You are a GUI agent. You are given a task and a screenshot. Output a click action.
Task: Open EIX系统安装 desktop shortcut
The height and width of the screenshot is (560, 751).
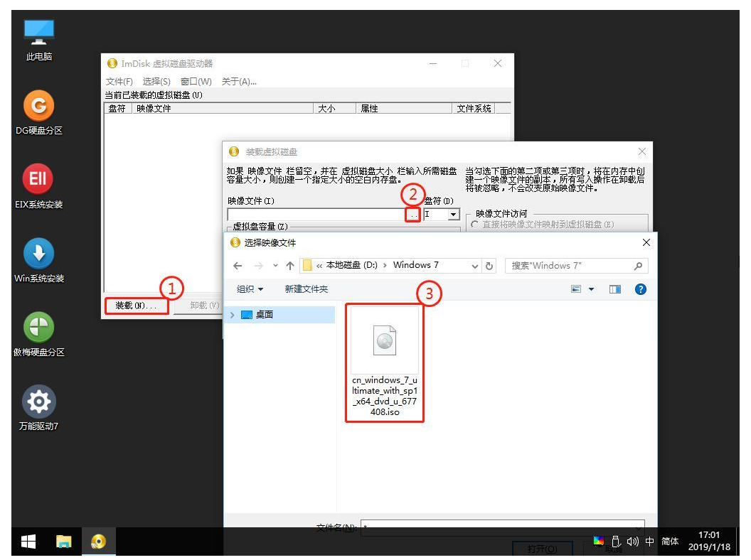[39, 187]
